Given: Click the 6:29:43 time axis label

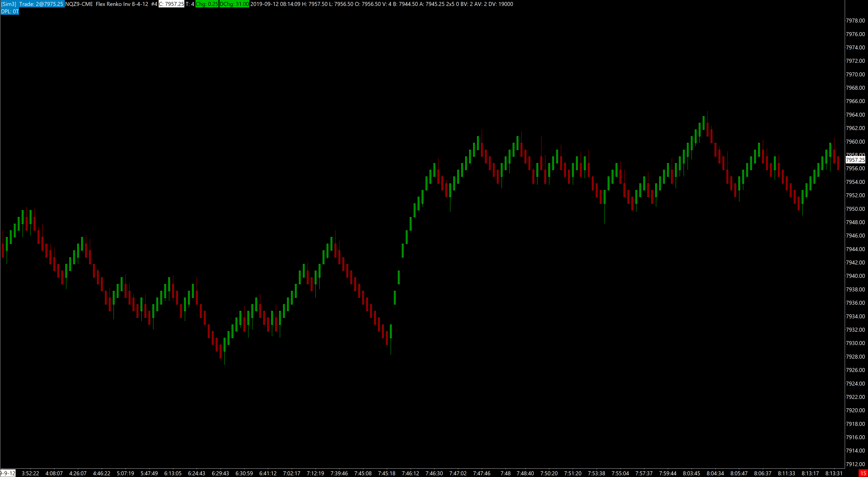Looking at the screenshot, I should pos(220,473).
